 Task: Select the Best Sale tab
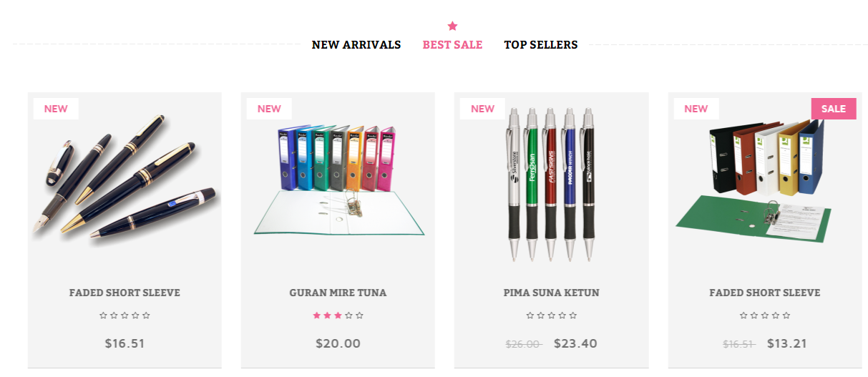pyautogui.click(x=452, y=45)
